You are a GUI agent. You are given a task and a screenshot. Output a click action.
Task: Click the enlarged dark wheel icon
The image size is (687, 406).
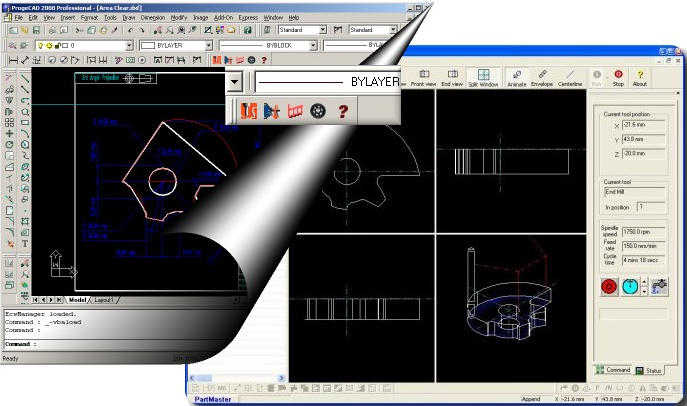tap(318, 111)
